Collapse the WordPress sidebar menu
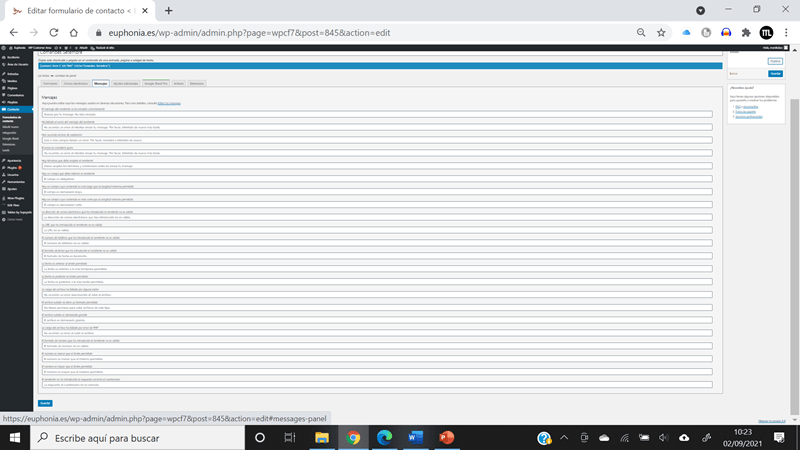Image resolution: width=800 pixels, height=450 pixels. (x=14, y=220)
